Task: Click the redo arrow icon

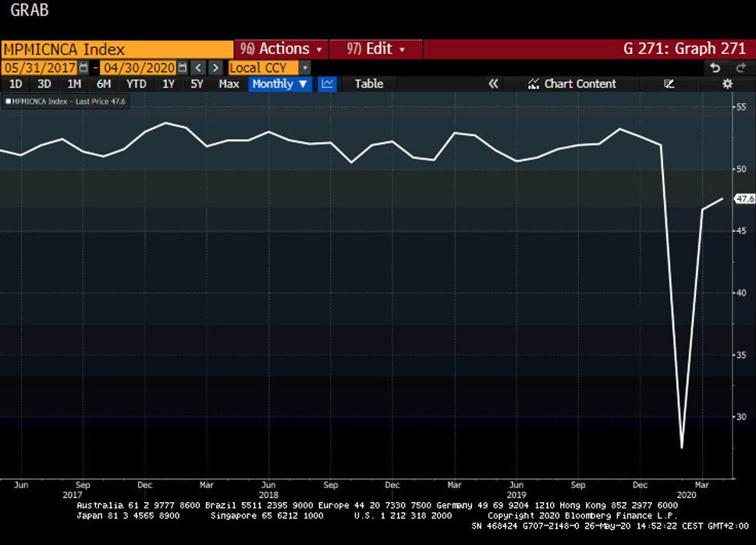Action: (x=740, y=68)
